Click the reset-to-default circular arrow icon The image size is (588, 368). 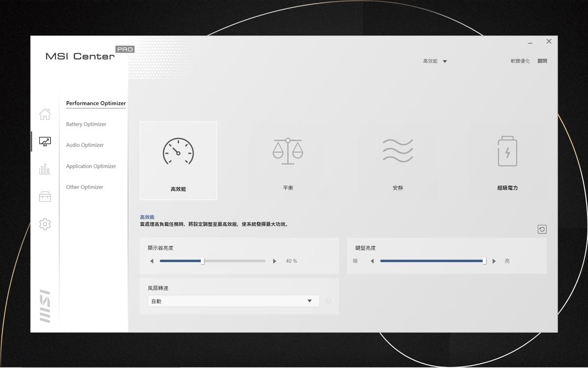[x=542, y=229]
